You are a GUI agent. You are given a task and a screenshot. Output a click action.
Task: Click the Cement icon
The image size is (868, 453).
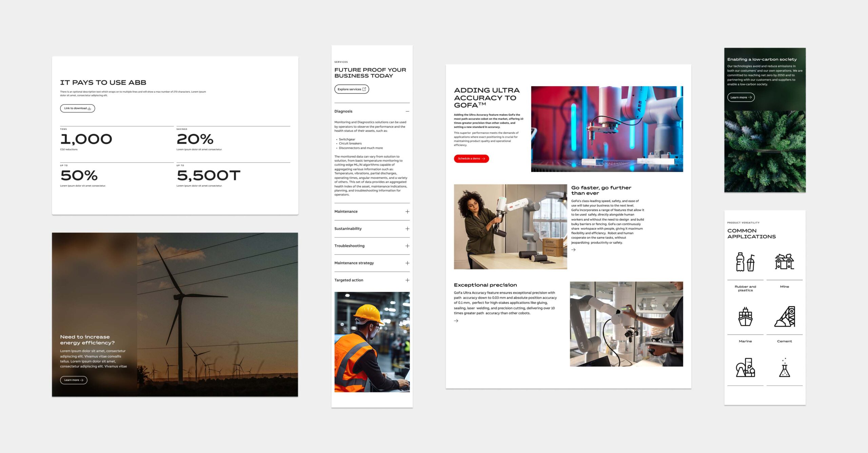(785, 317)
